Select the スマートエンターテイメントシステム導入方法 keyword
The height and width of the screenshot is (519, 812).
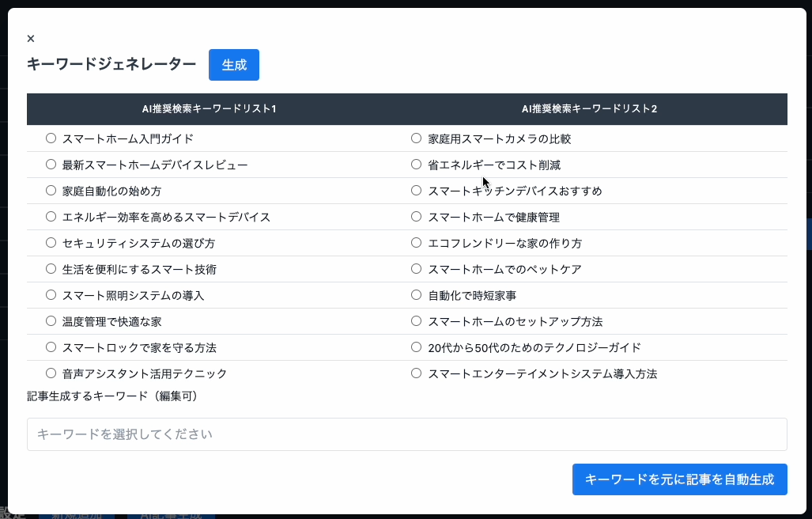point(416,373)
